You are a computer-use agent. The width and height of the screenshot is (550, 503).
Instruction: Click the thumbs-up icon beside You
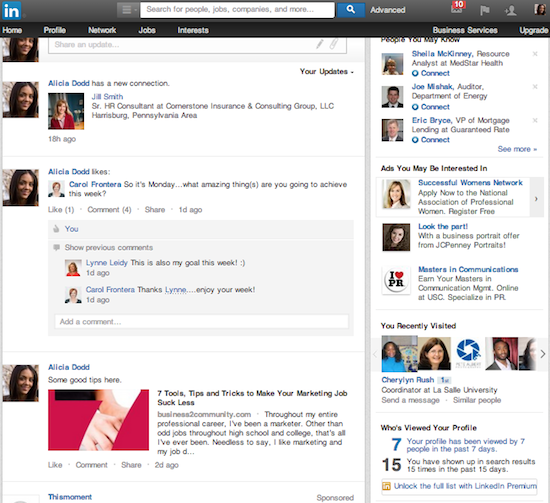[x=56, y=229]
